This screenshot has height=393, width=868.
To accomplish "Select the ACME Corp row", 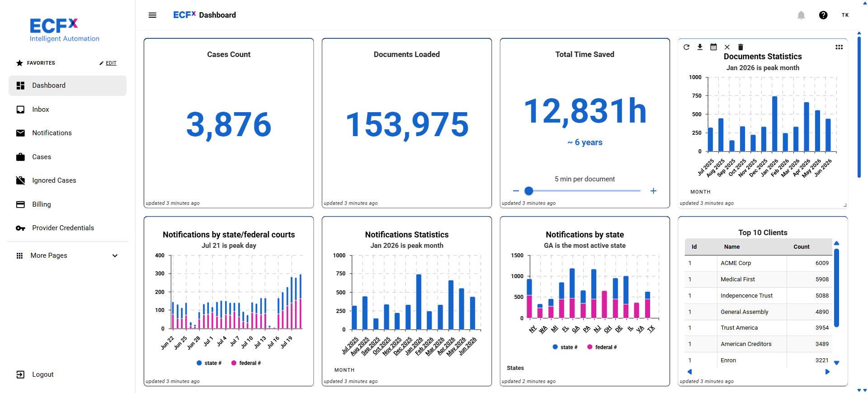I will pyautogui.click(x=758, y=263).
